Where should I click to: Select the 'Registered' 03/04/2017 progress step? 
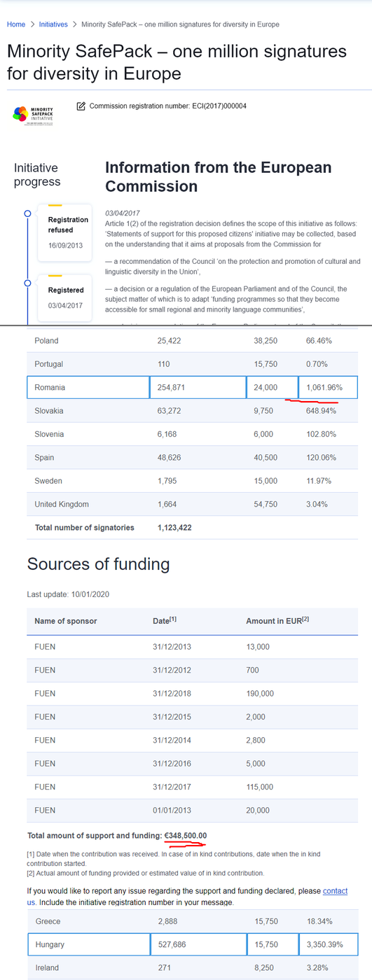tap(64, 297)
